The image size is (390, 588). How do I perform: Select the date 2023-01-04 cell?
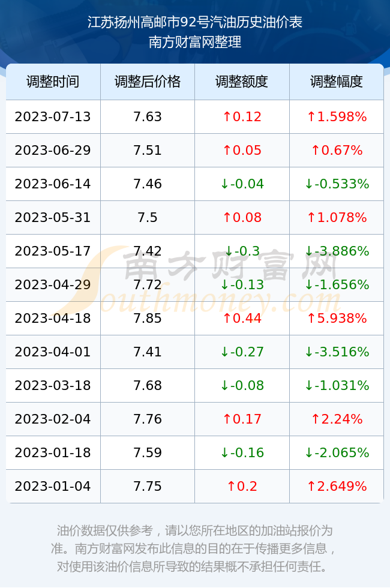53,487
